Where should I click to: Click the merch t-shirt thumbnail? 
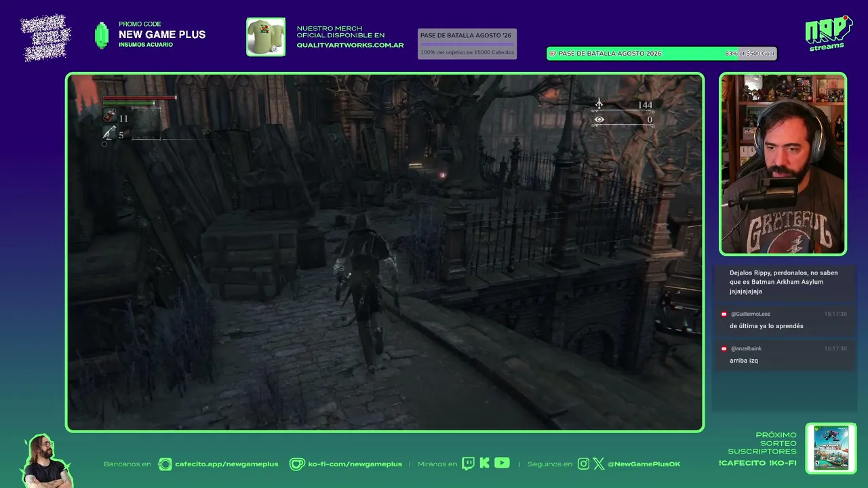[266, 37]
